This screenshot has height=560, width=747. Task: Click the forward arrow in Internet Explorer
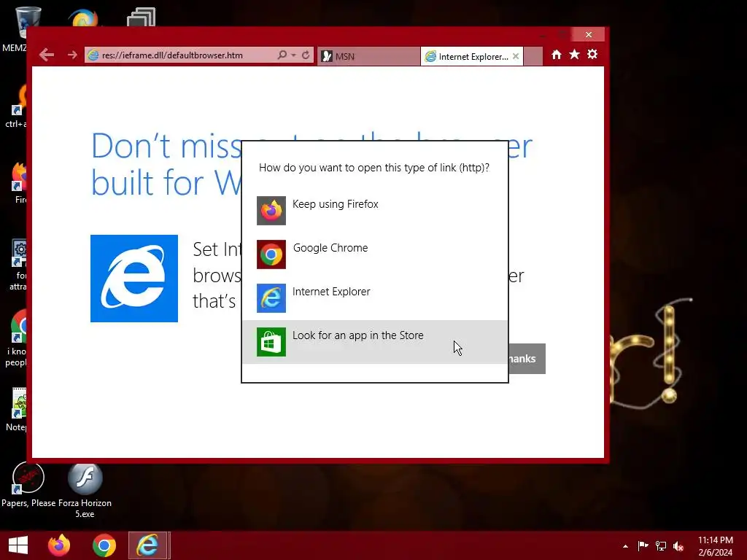pyautogui.click(x=72, y=55)
